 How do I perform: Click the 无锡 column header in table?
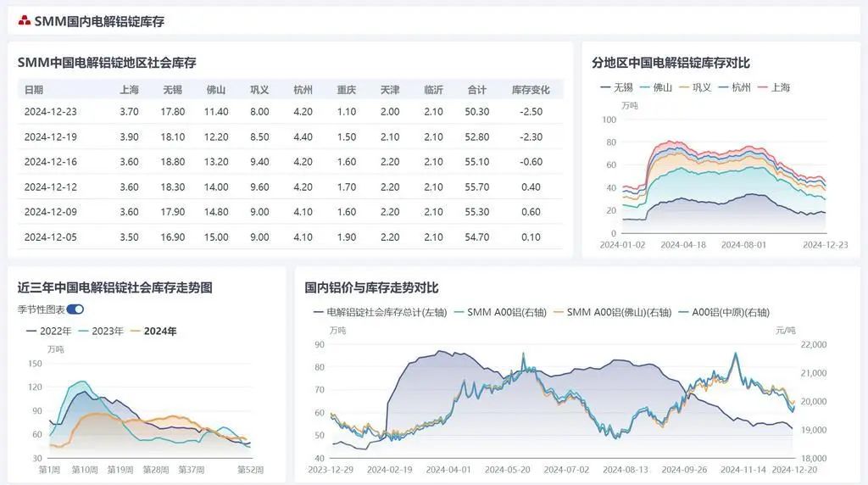(173, 90)
